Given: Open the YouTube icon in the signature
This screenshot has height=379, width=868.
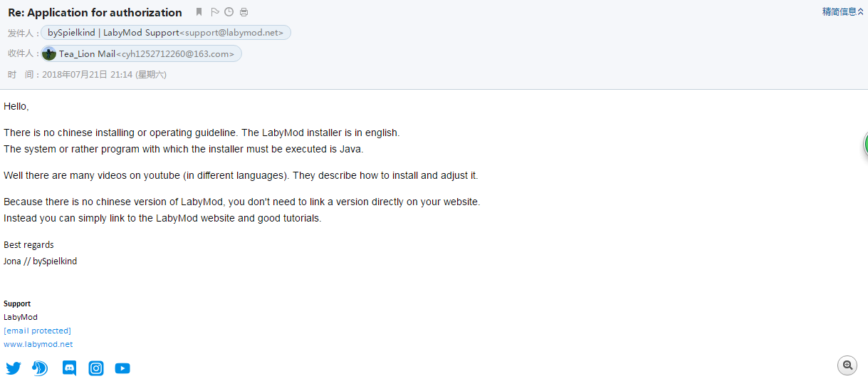Looking at the screenshot, I should tap(122, 368).
